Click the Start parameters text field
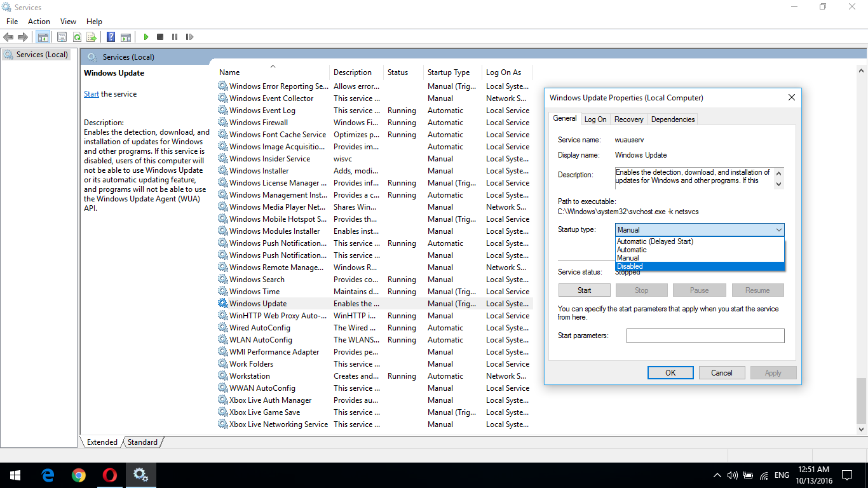The width and height of the screenshot is (868, 488). [705, 335]
